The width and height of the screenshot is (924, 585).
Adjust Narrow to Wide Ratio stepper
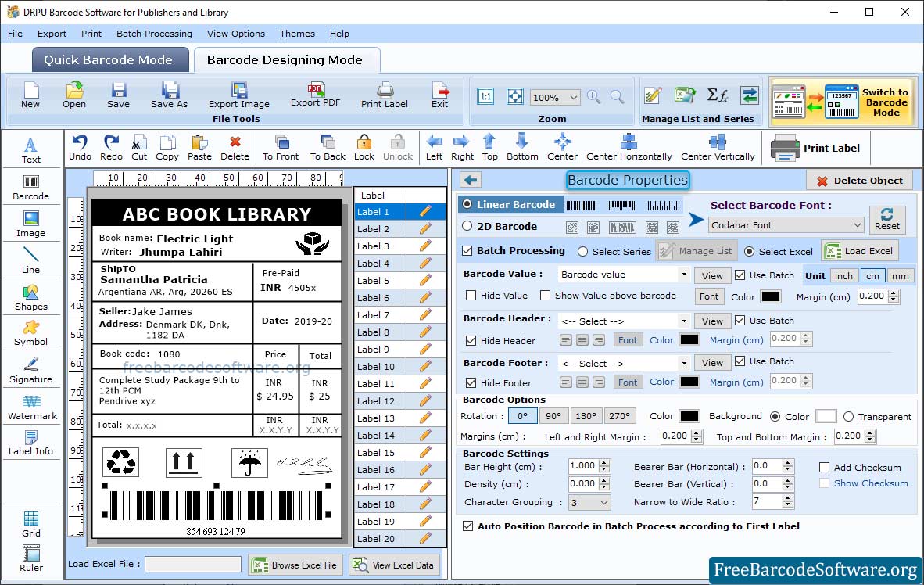[x=788, y=502]
